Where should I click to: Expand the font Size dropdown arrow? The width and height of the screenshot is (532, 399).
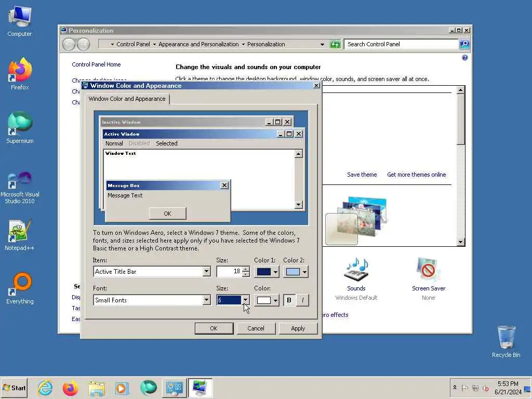click(245, 300)
